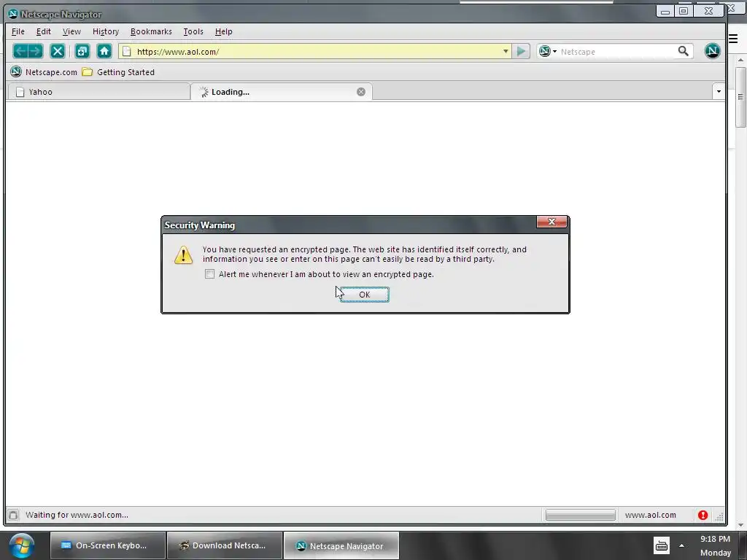Enable alert for encrypted pages checkbox
This screenshot has height=560, width=747.
(x=209, y=274)
